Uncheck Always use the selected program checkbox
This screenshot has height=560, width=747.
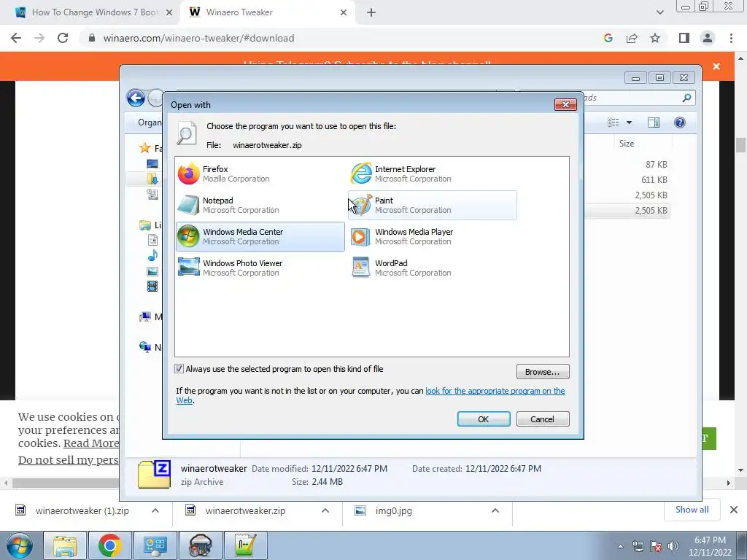[x=179, y=368]
